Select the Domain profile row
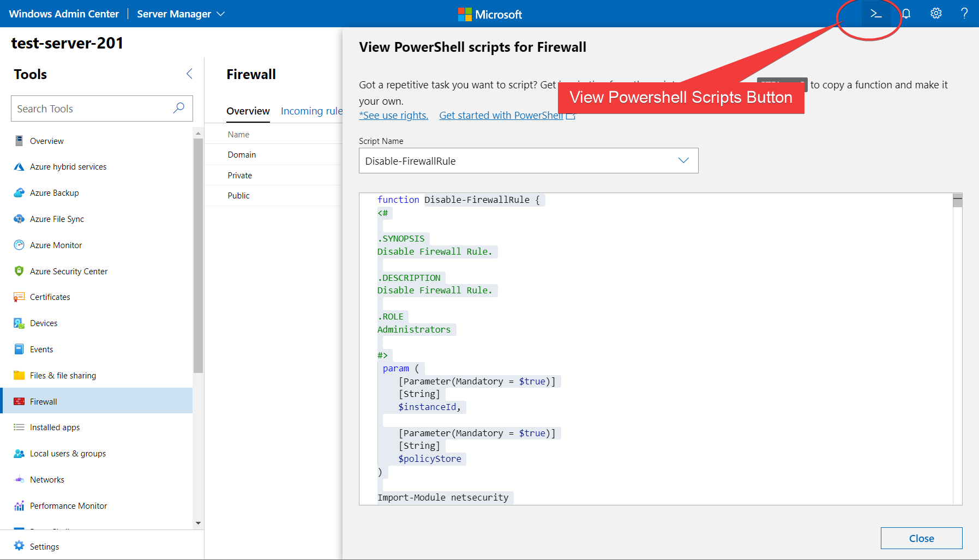Image resolution: width=979 pixels, height=560 pixels. 274,155
